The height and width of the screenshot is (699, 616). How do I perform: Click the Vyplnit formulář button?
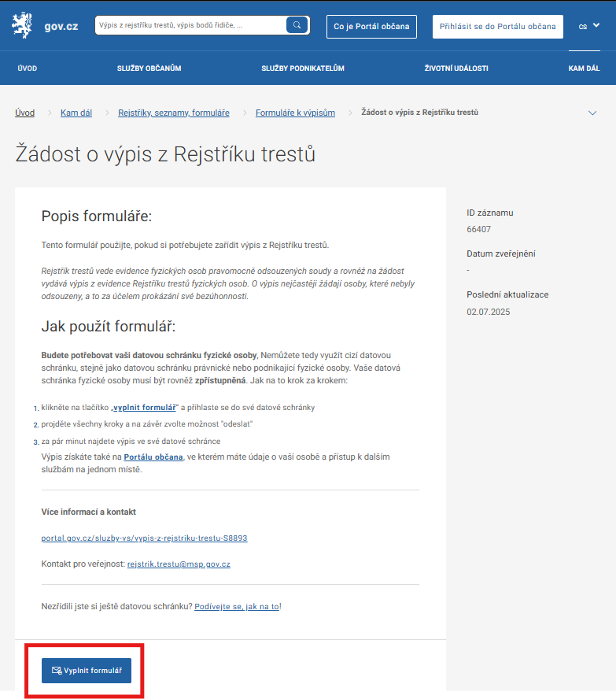tap(87, 671)
